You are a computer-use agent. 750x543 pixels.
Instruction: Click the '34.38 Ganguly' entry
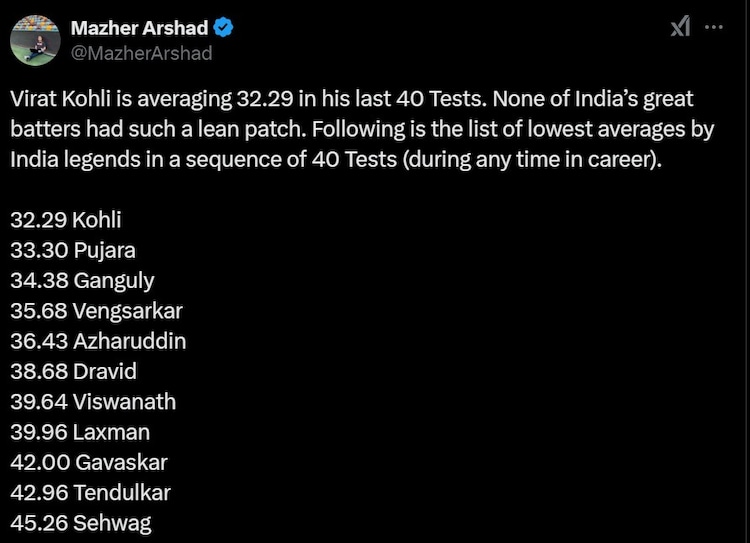[82, 280]
